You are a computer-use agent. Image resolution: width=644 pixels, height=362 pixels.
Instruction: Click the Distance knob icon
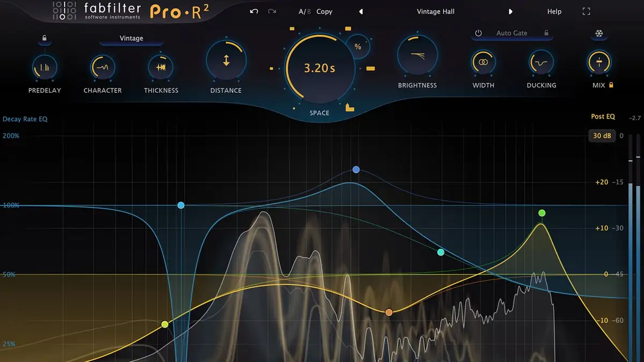225,61
